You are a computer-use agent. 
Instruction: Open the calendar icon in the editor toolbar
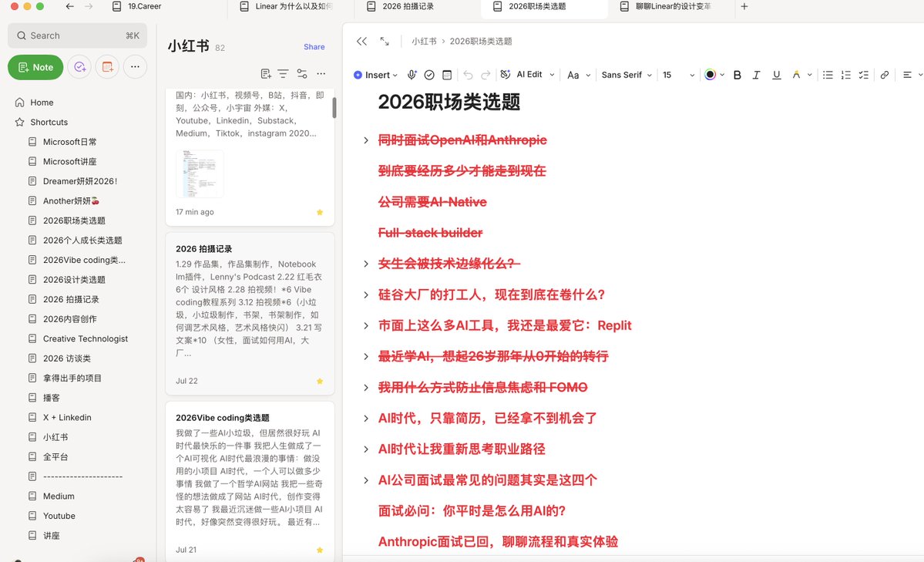click(x=447, y=75)
